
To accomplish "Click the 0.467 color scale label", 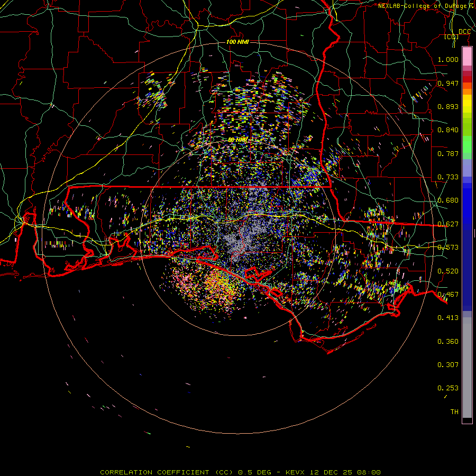I will [448, 295].
